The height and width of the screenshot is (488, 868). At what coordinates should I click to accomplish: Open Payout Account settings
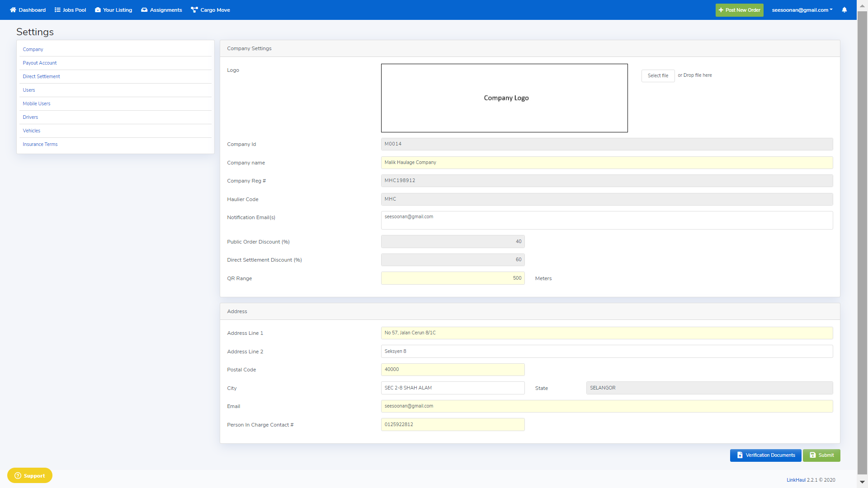(x=40, y=63)
